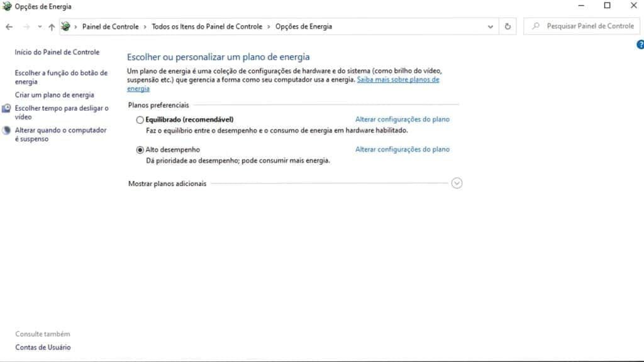Change plan settings for Equilibrado
Image resolution: width=644 pixels, height=362 pixels.
coord(402,119)
